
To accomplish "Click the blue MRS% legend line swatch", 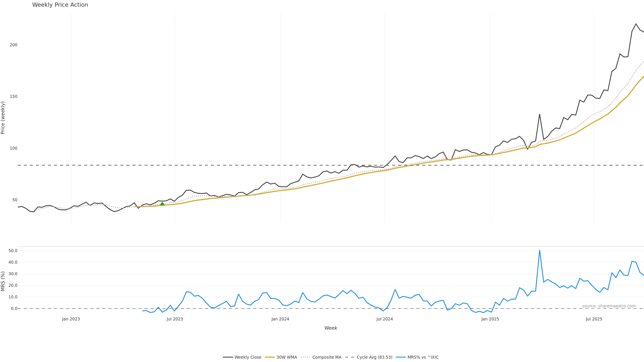I will (x=401, y=357).
